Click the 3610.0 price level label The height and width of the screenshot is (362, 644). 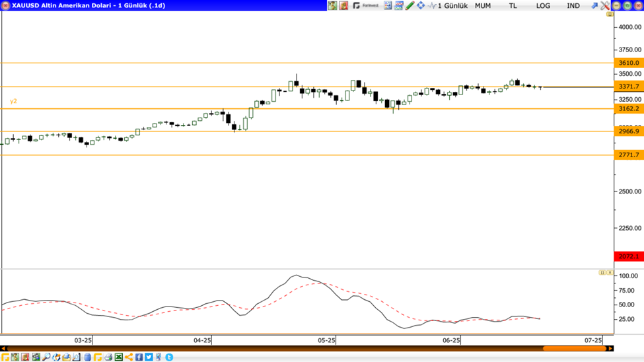pyautogui.click(x=629, y=63)
